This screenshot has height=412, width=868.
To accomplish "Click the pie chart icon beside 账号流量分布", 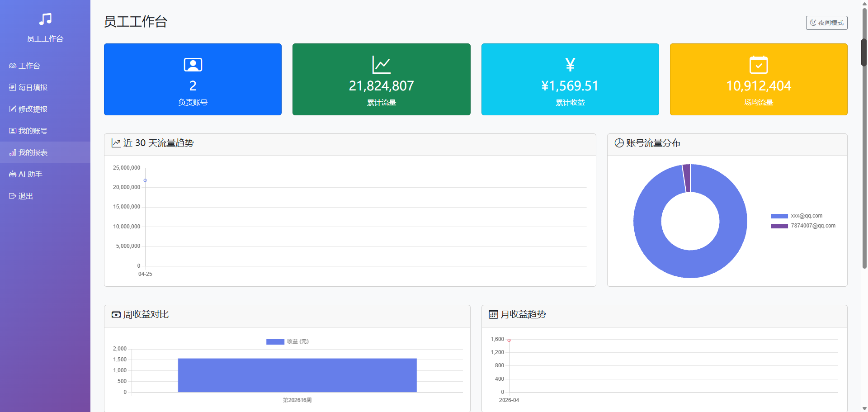I will click(619, 143).
